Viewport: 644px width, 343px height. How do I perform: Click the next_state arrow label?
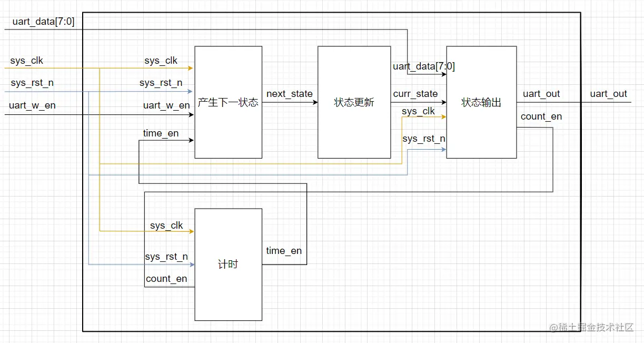pyautogui.click(x=290, y=93)
